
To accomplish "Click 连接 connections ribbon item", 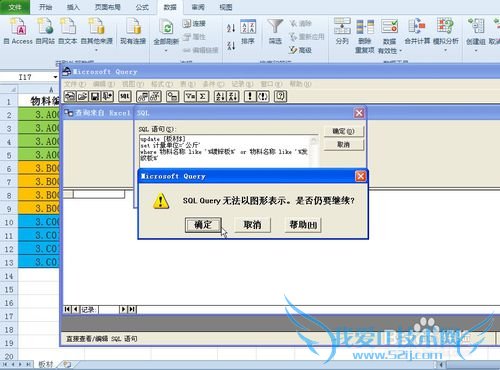I will pyautogui.click(x=194, y=23).
